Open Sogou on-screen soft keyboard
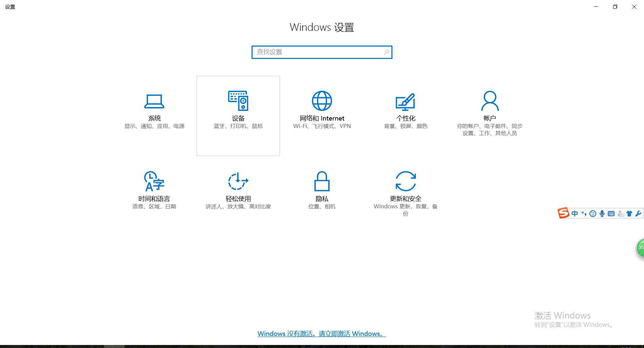Image resolution: width=644 pixels, height=348 pixels. [611, 214]
